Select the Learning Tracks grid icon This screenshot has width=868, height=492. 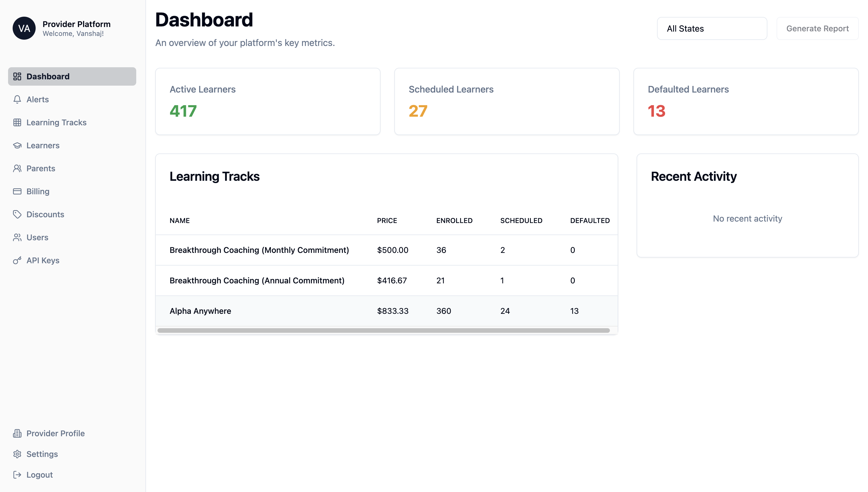[x=17, y=122]
